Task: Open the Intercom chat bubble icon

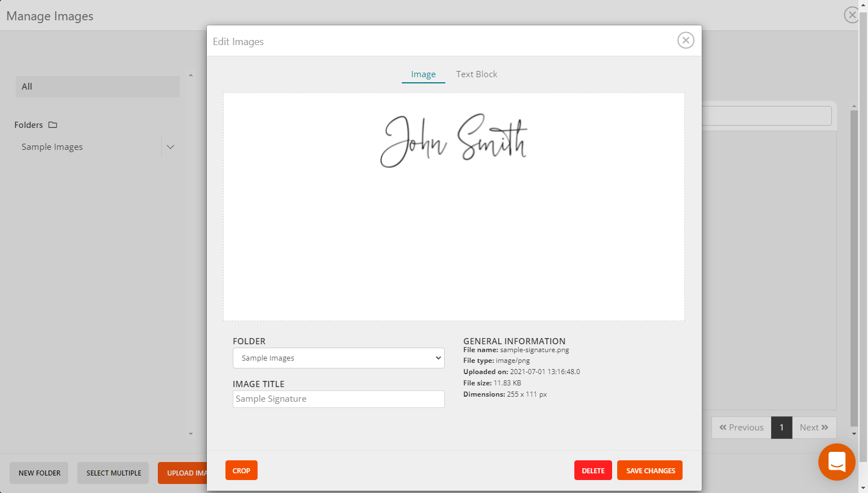Action: [836, 462]
